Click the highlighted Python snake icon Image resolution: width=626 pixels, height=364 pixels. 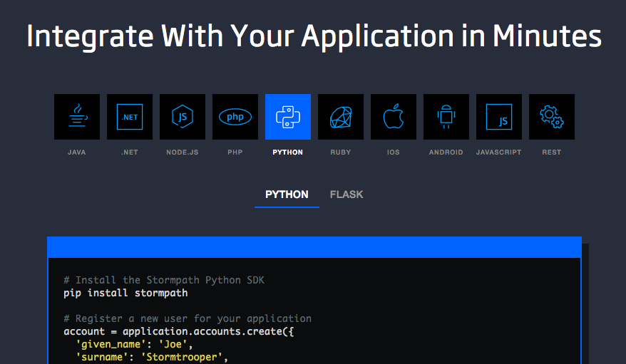[x=288, y=117]
